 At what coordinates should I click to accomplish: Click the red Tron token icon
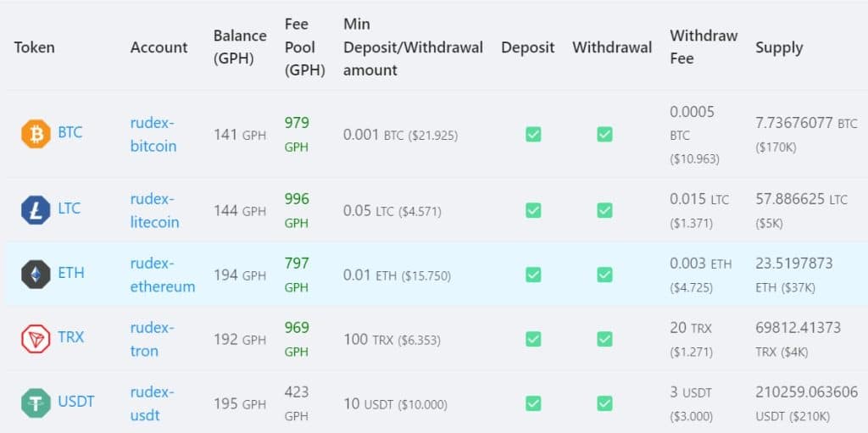click(36, 338)
